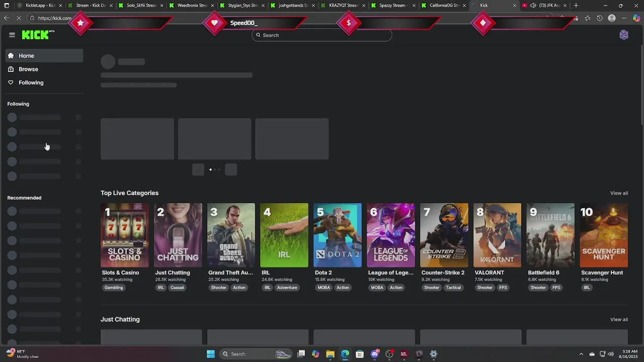Open the Settings gear on the taskbar
Image resolution: width=644 pixels, height=362 pixels.
pos(434,354)
